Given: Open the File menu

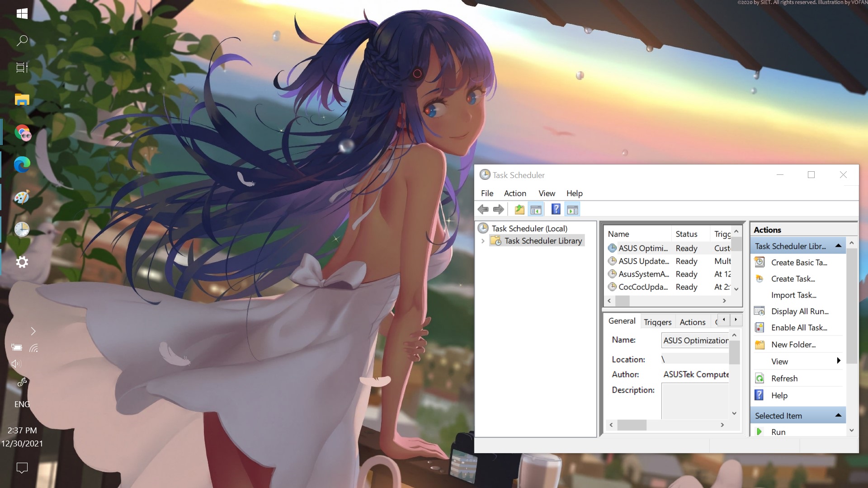Looking at the screenshot, I should (487, 193).
